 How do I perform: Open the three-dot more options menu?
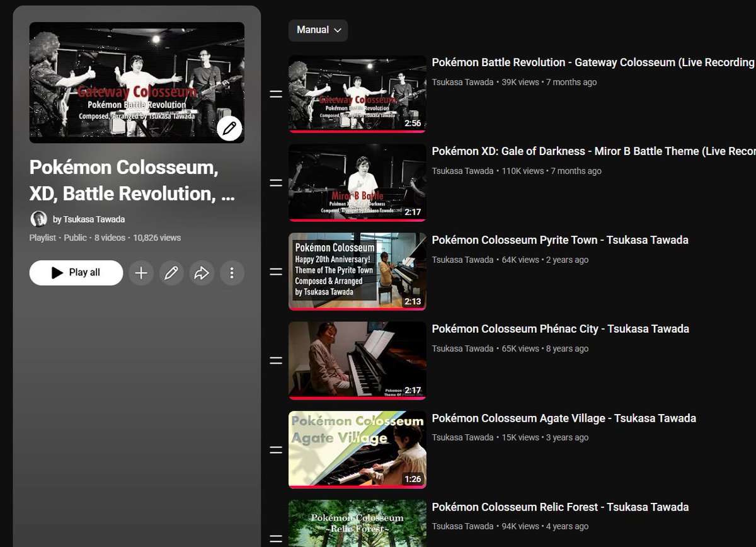click(232, 273)
